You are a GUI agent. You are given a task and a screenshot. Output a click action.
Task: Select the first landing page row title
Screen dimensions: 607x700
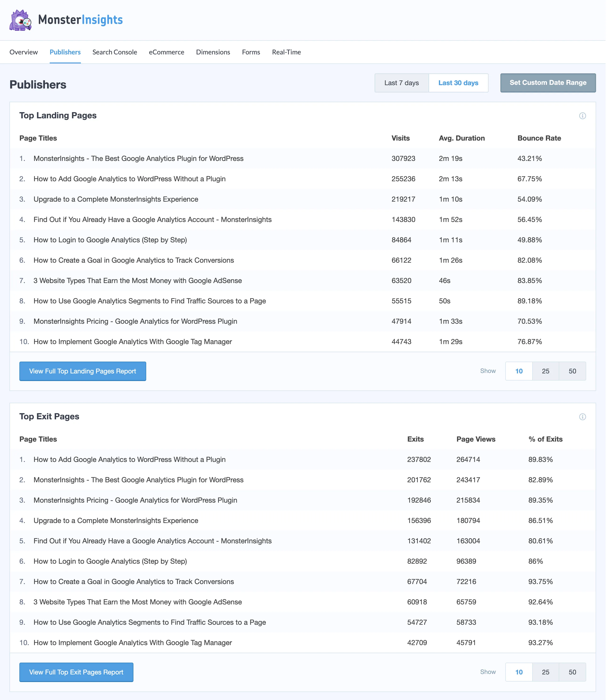tap(139, 159)
